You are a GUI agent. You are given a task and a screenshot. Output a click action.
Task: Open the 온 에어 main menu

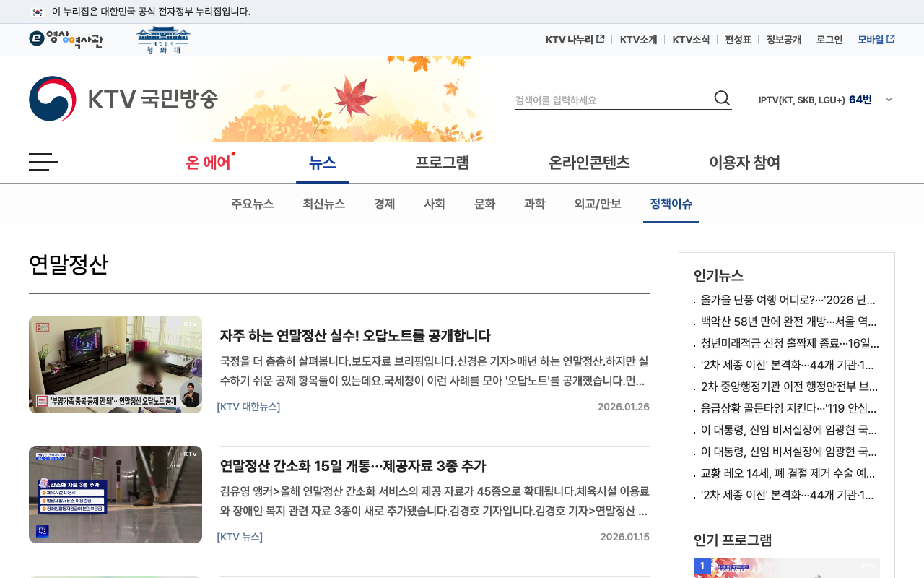pyautogui.click(x=209, y=163)
